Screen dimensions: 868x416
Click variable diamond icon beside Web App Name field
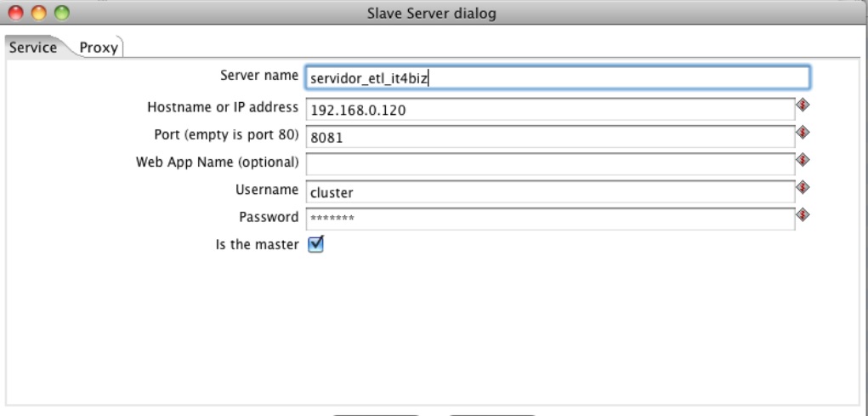pyautogui.click(x=801, y=159)
